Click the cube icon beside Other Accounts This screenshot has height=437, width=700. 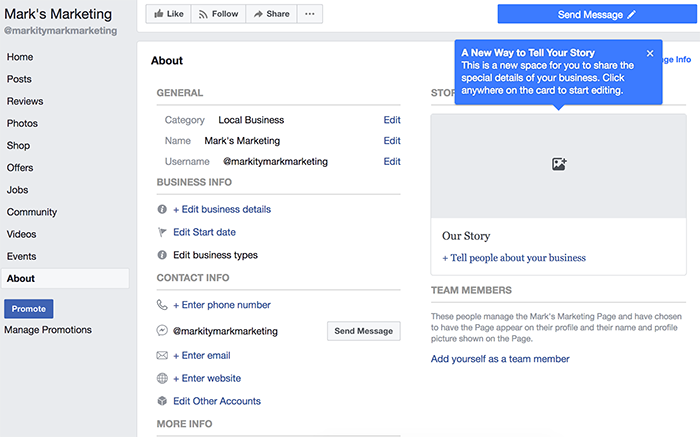coord(162,401)
